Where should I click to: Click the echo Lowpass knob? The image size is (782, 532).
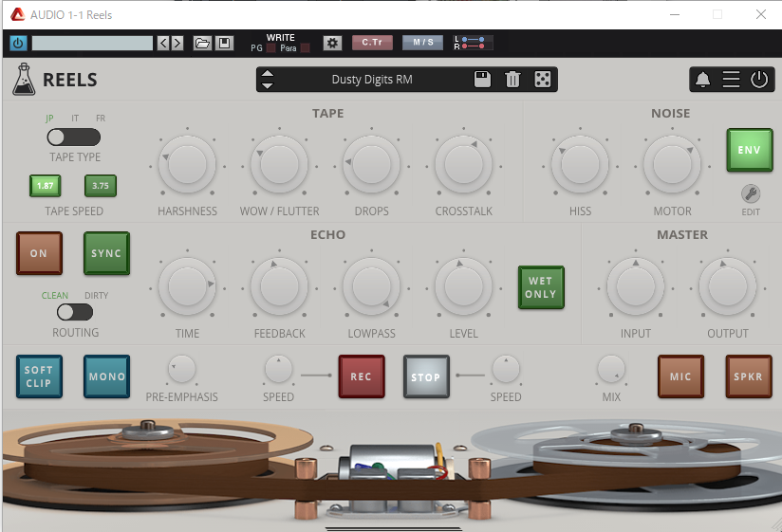tap(372, 286)
